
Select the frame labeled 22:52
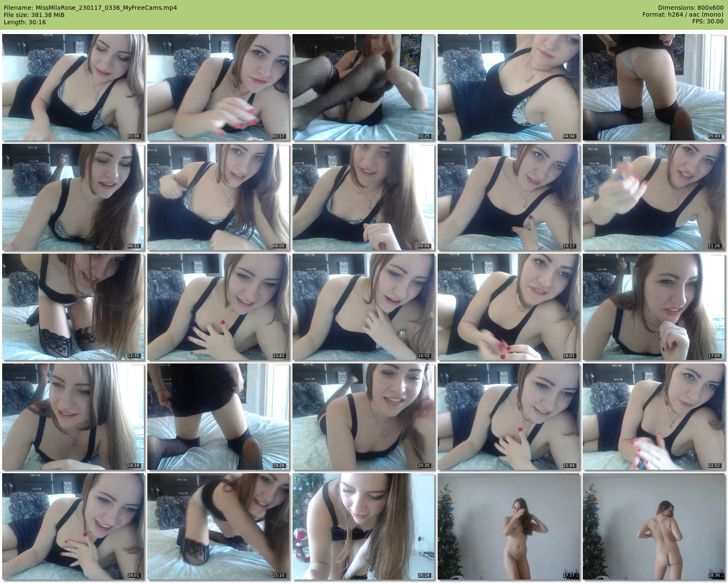click(x=654, y=417)
